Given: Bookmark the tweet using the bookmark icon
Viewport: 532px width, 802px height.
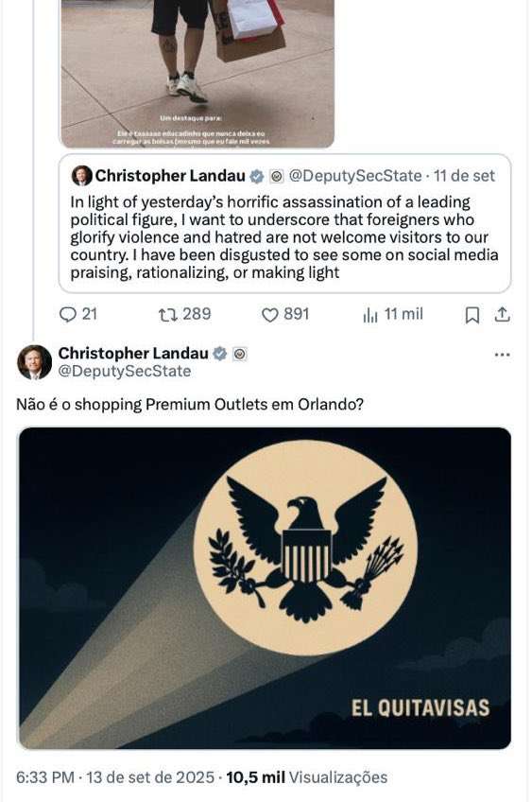Looking at the screenshot, I should 472,315.
